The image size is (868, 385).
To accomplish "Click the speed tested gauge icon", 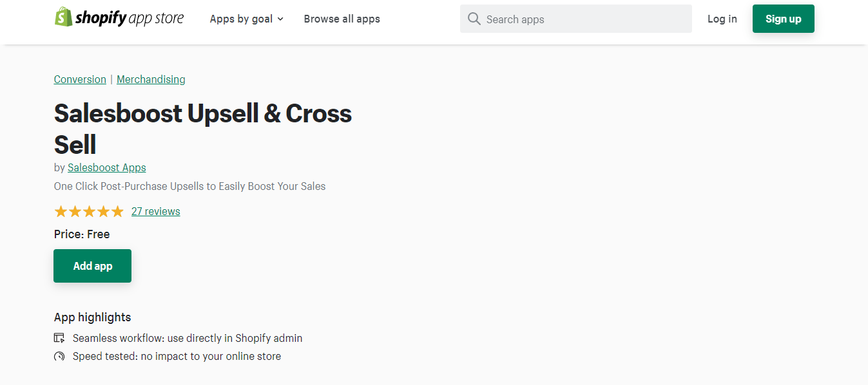I will click(x=59, y=356).
